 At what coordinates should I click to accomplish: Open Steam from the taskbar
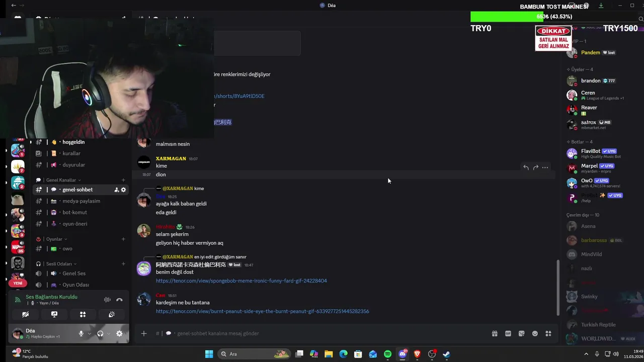click(446, 354)
